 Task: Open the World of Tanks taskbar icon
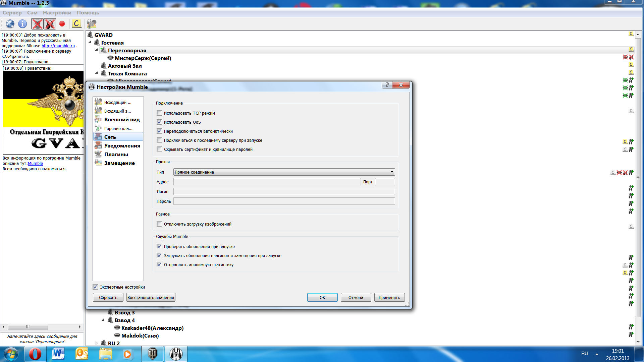tap(153, 354)
